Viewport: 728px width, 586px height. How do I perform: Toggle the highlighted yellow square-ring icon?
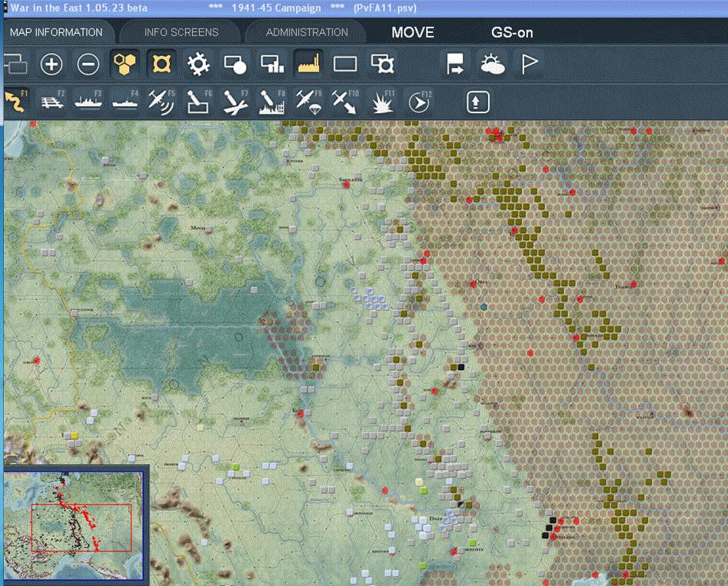coord(161,64)
